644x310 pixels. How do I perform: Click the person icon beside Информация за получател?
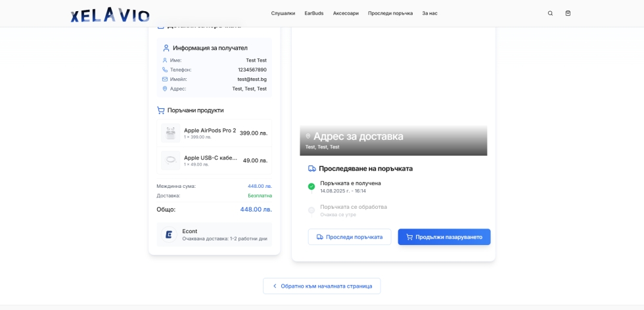166,48
